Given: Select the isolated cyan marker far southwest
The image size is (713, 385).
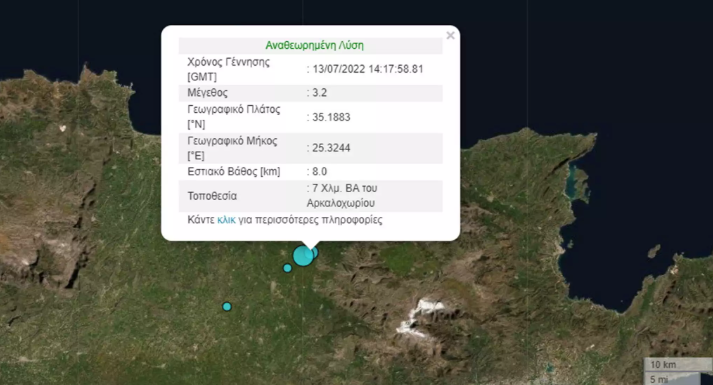Looking at the screenshot, I should coord(227,306).
